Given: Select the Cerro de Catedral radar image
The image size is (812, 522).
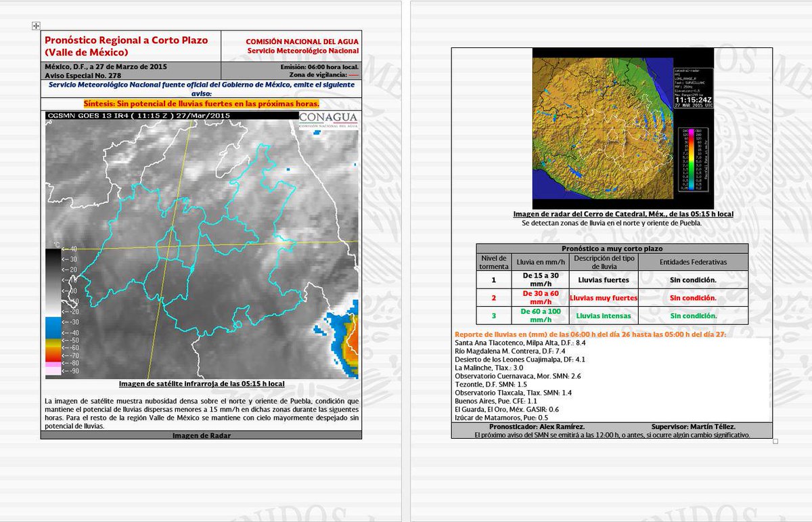Looking at the screenshot, I should tap(623, 129).
